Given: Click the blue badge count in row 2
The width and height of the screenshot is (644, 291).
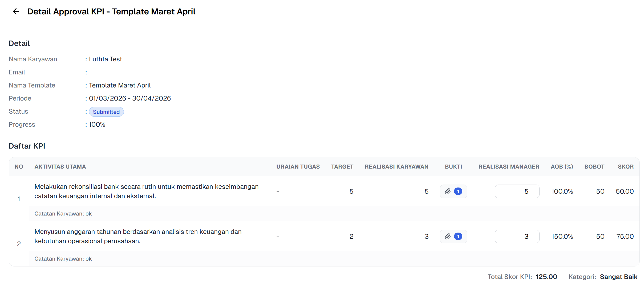Looking at the screenshot, I should tap(458, 236).
